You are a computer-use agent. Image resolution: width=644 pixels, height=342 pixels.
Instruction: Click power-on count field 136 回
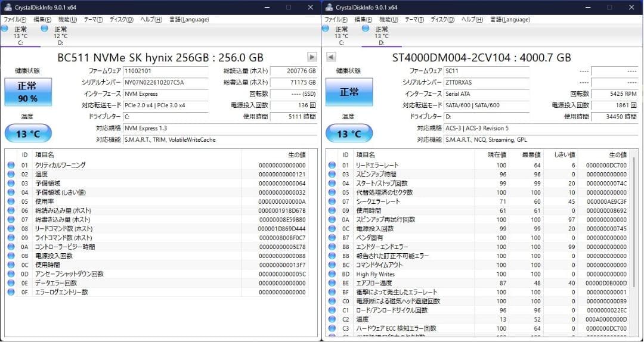pos(293,105)
